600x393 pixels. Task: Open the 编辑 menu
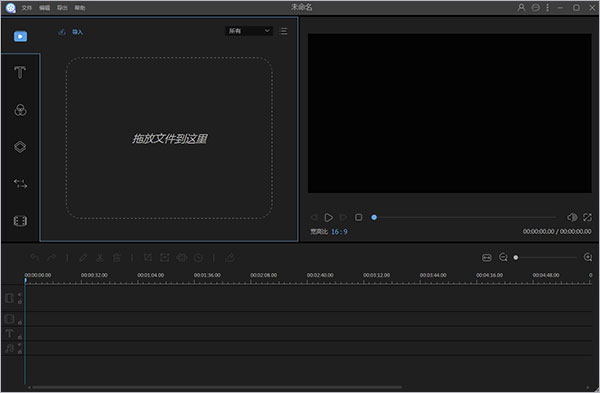point(44,8)
